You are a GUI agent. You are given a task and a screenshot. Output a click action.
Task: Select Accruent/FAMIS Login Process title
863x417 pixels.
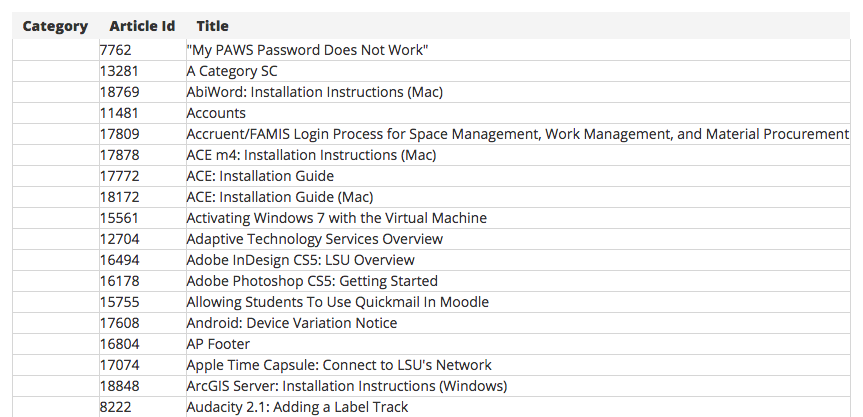[x=517, y=134]
